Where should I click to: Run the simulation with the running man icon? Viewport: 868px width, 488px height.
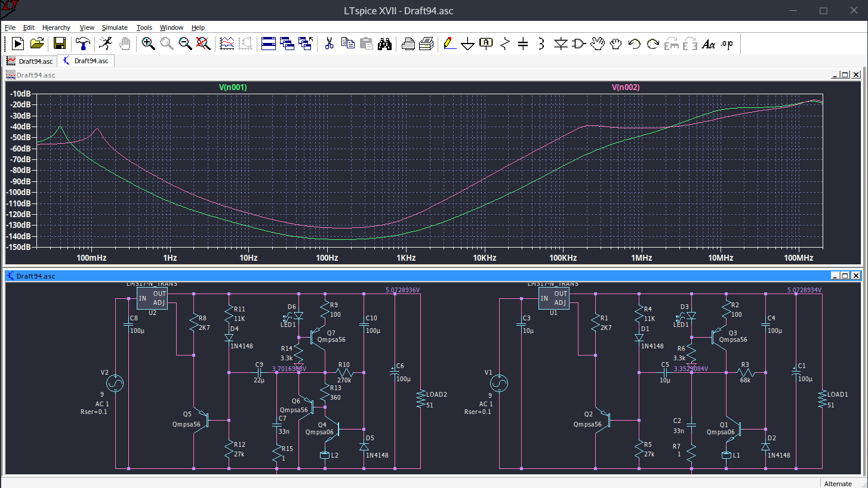coord(105,44)
